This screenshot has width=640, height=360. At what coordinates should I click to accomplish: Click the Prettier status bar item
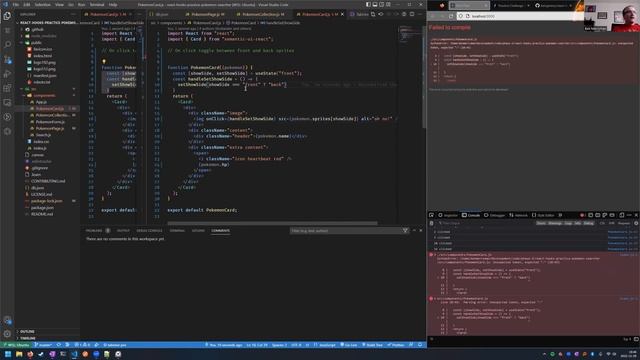coord(396,345)
